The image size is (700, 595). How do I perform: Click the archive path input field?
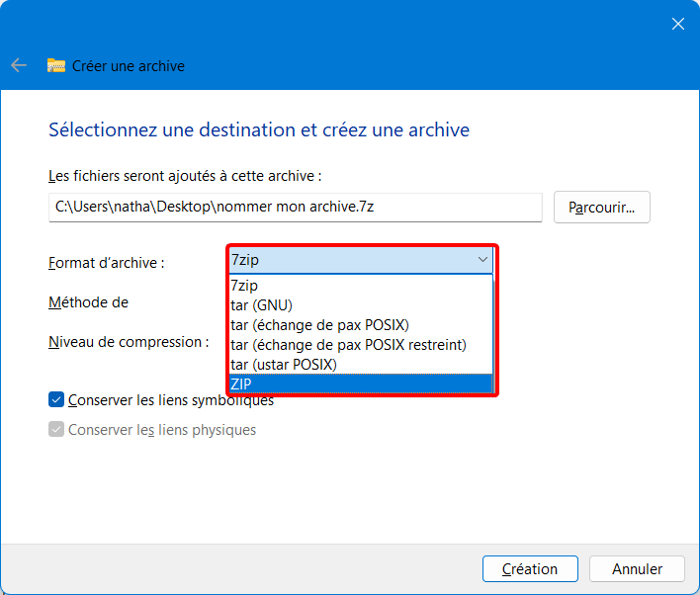coord(295,208)
